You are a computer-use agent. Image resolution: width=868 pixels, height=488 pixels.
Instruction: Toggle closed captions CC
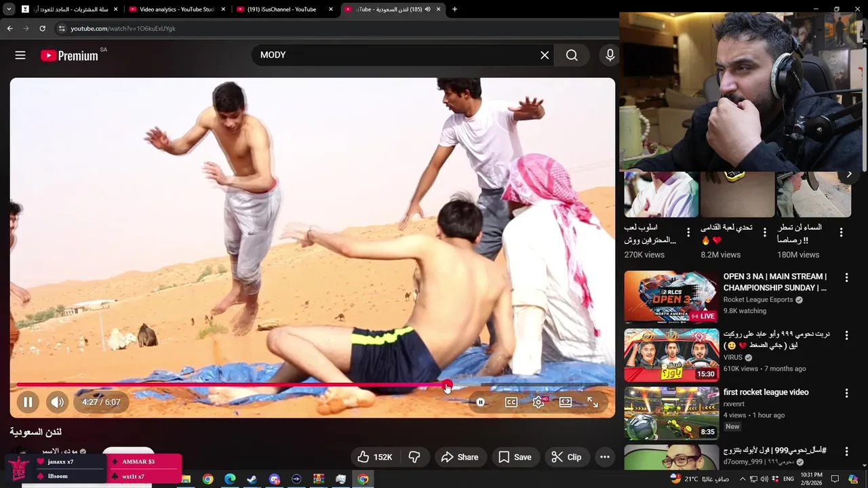pos(511,402)
